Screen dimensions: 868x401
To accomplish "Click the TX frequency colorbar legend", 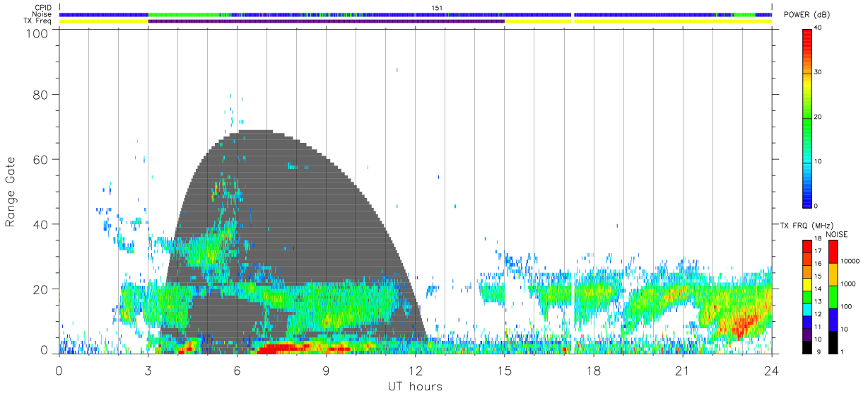I will (x=807, y=296).
